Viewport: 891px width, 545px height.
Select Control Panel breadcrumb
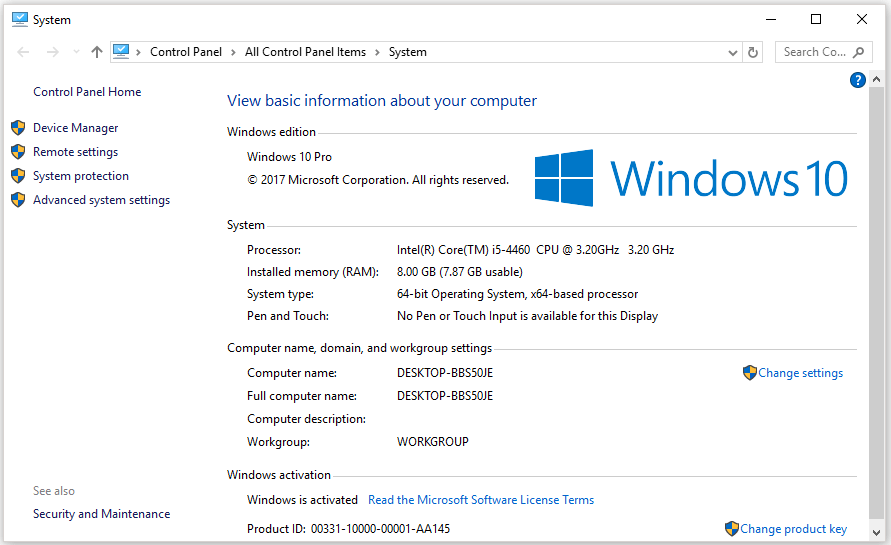point(186,52)
